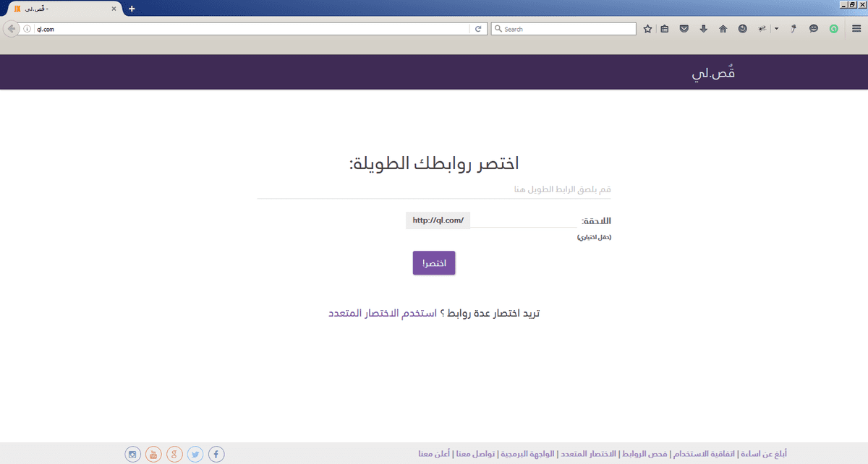This screenshot has width=868, height=464.
Task: Open footer link أبلغ عن اساءة
Action: pyautogui.click(x=763, y=455)
